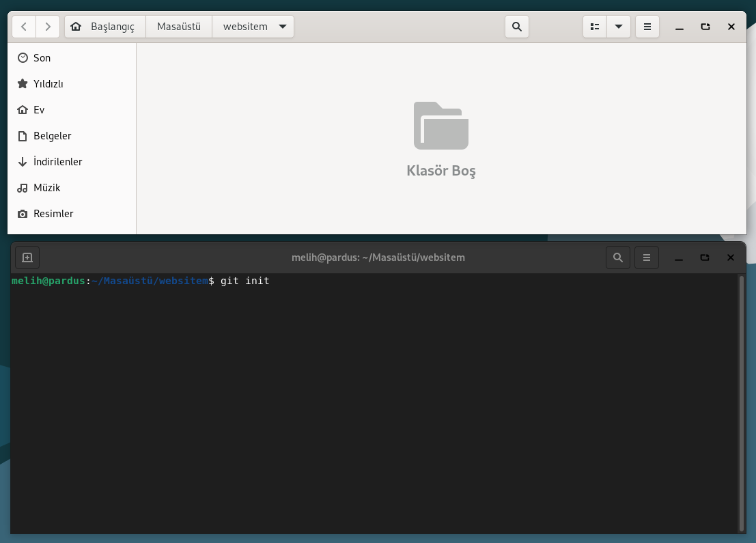The height and width of the screenshot is (543, 756).
Task: Open Müzik in the sidebar
Action: pyautogui.click(x=72, y=188)
